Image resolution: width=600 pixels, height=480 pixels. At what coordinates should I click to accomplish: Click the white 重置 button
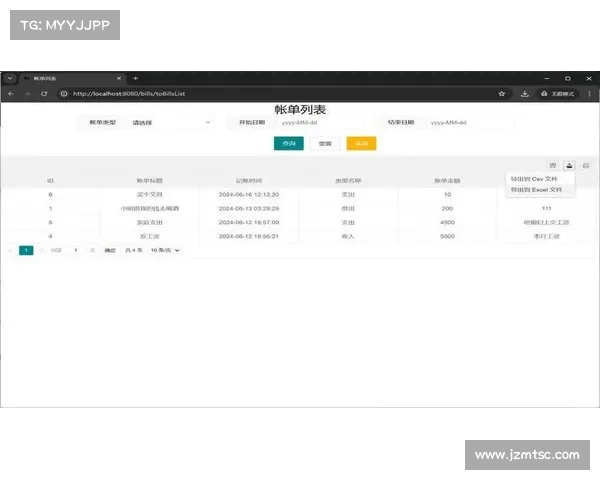325,144
